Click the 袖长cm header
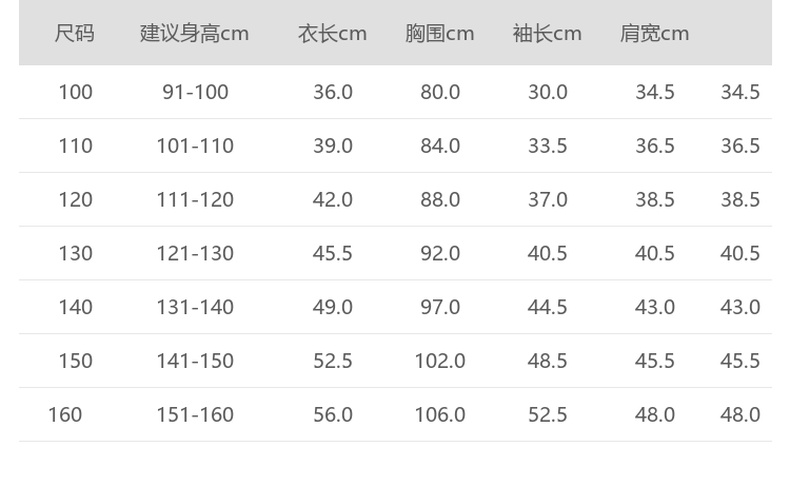This screenshot has height=485, width=790. point(547,33)
